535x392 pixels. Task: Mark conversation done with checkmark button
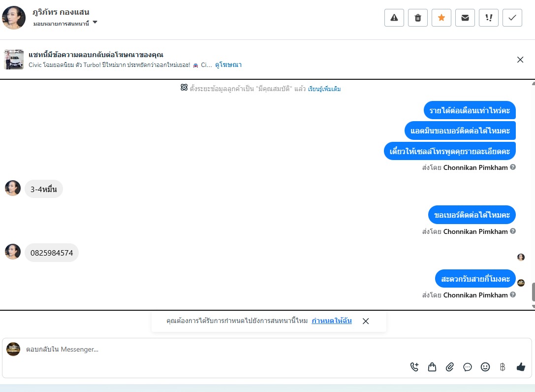coord(512,18)
